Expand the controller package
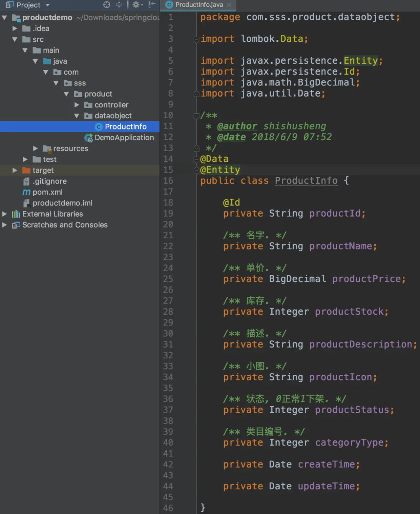Viewport: 420px width, 514px height. tap(77, 105)
